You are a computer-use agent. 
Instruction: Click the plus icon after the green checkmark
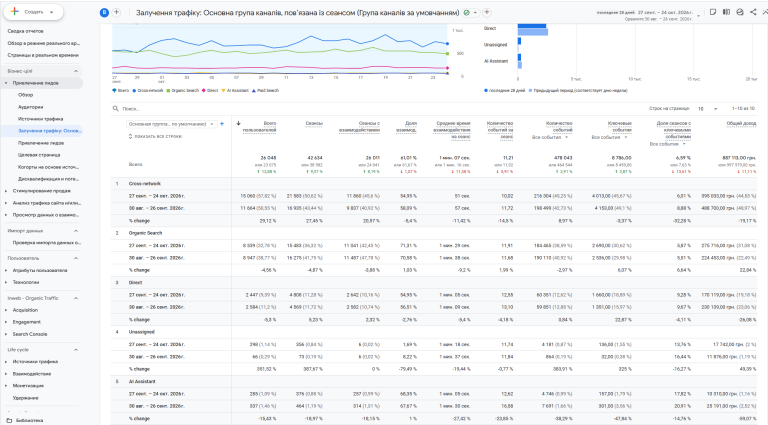tap(487, 12)
